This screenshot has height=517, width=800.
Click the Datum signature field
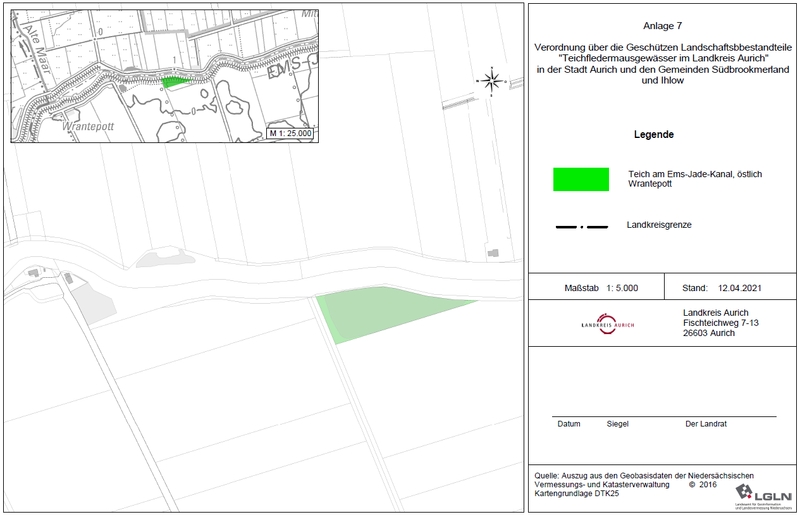click(x=569, y=424)
